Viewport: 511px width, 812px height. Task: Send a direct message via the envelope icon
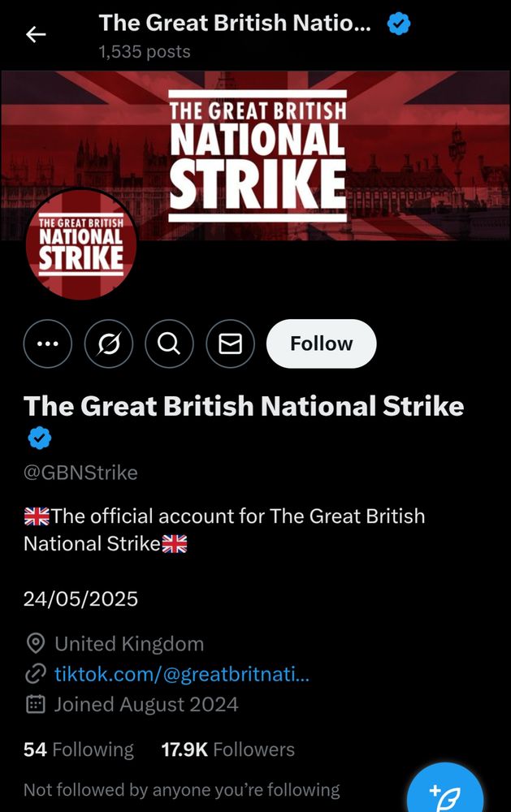[230, 343]
